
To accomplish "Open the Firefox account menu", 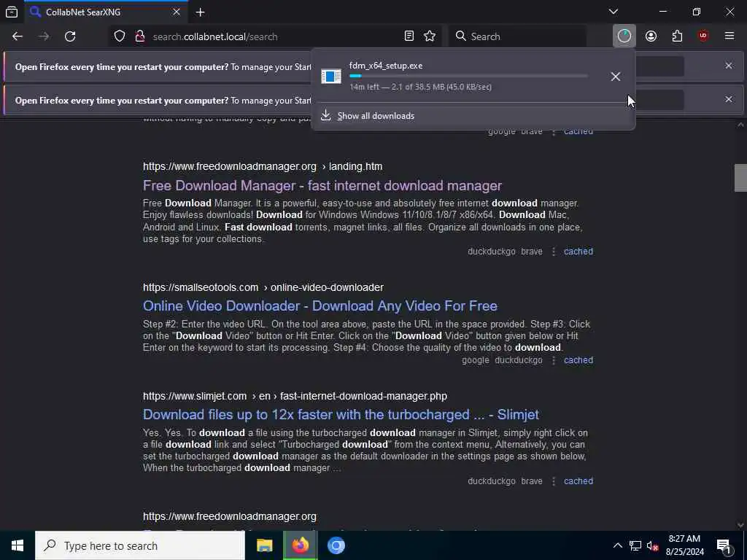I will (651, 36).
